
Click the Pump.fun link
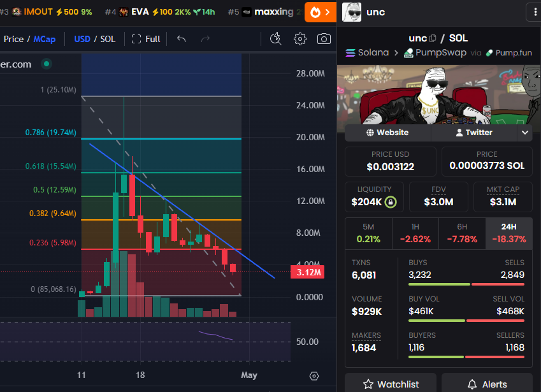point(509,53)
